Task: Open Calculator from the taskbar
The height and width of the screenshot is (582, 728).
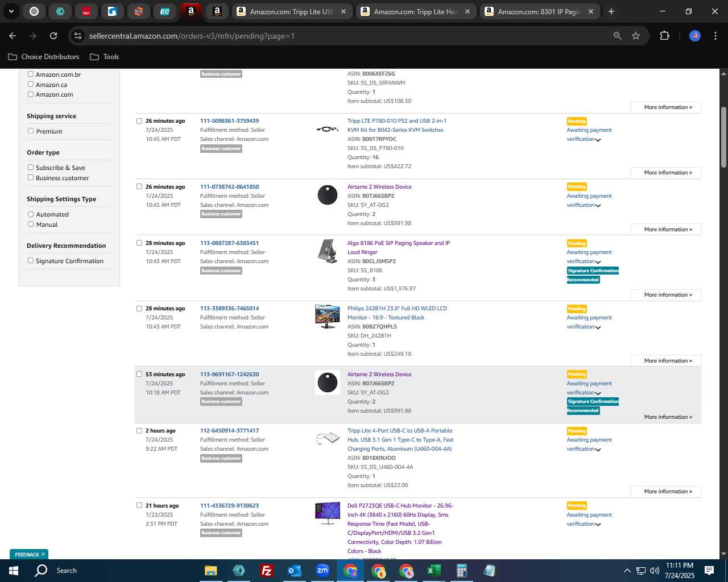Action: (461, 571)
